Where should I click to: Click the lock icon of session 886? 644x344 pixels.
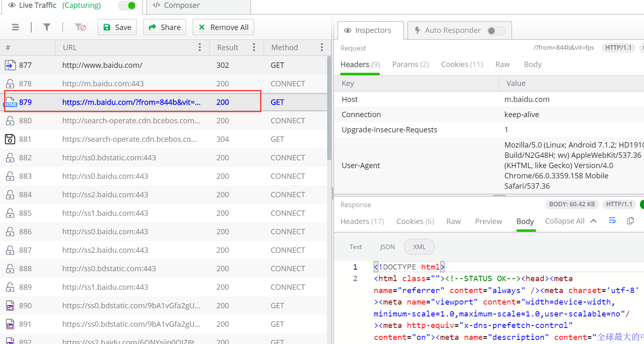tap(10, 231)
